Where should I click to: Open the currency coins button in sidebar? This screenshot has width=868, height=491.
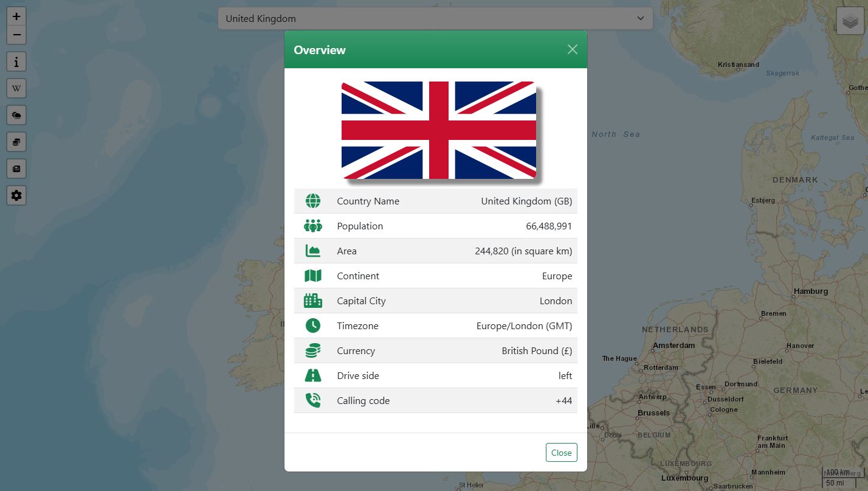[x=16, y=142]
